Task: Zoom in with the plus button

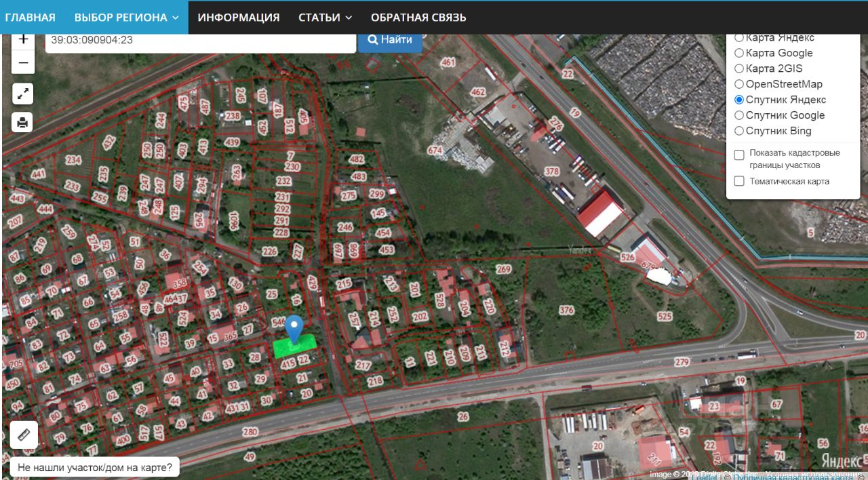Action: pyautogui.click(x=23, y=41)
